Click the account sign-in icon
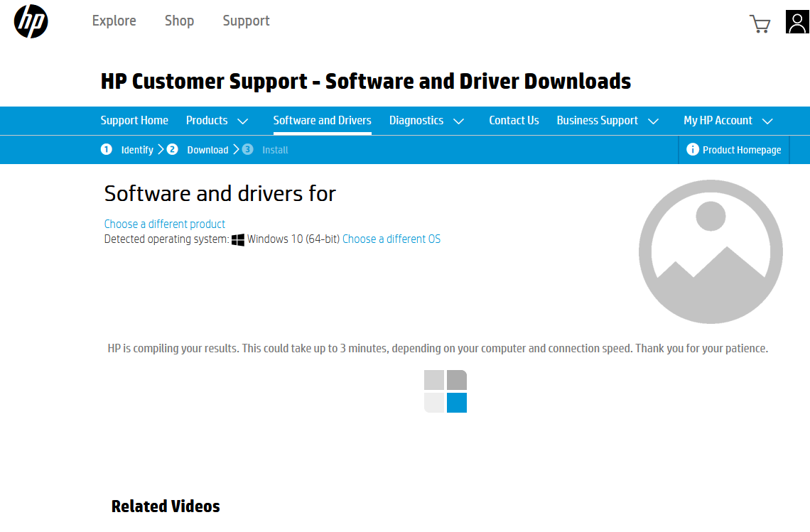 point(796,22)
